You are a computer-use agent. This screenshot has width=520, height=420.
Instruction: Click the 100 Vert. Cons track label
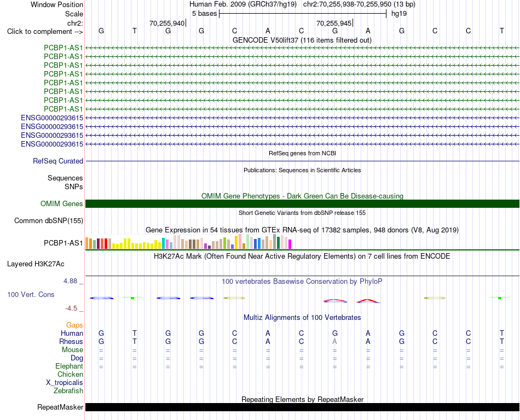point(31,294)
